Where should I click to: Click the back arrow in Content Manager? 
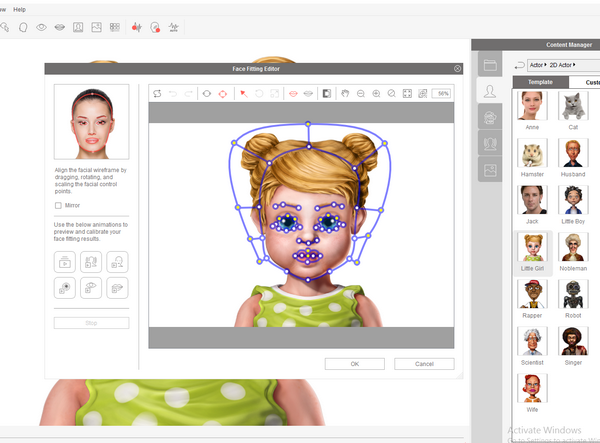click(519, 65)
